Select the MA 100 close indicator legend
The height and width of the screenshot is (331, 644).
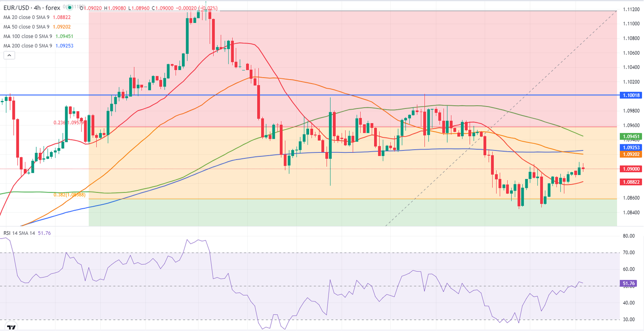[28, 36]
